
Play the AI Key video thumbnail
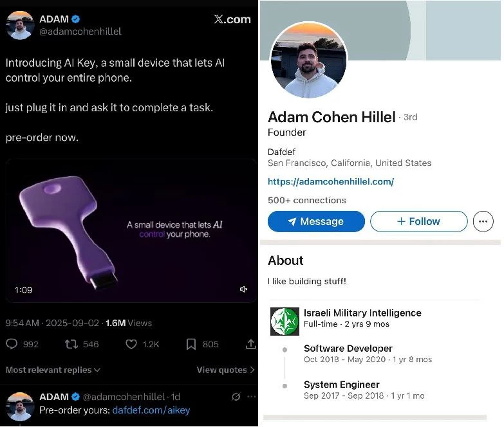131,230
